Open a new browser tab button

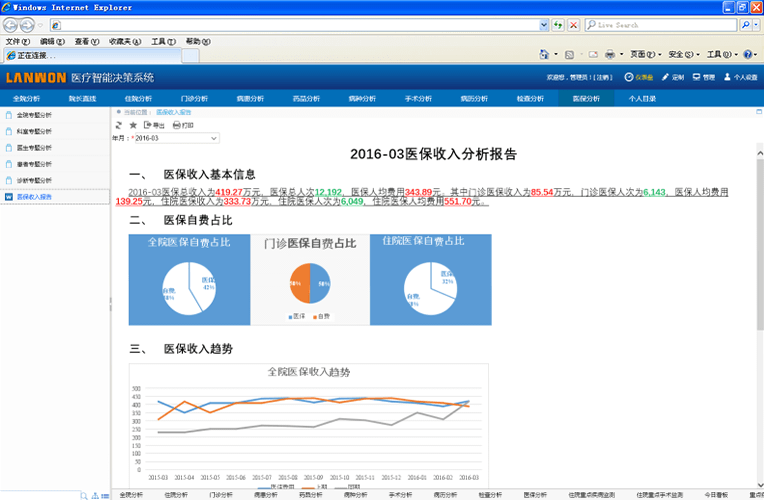coord(191,56)
